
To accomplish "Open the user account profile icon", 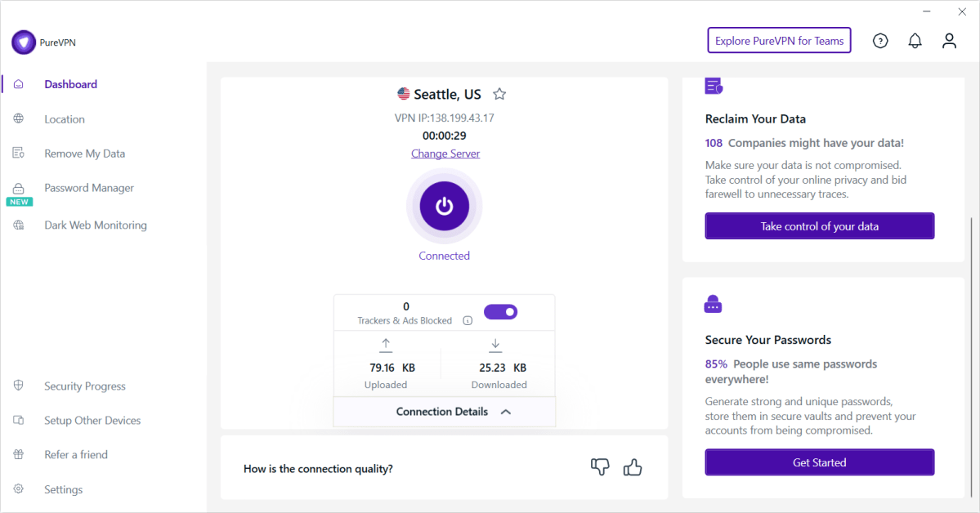I will pyautogui.click(x=950, y=41).
